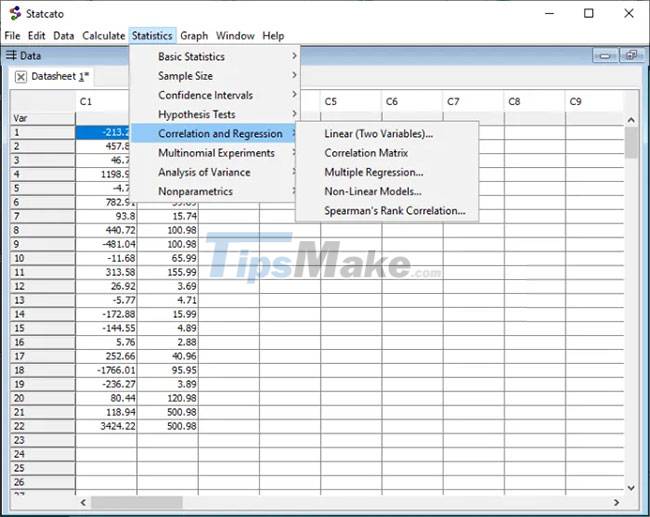
Task: Open the Graph menu
Action: tap(194, 36)
